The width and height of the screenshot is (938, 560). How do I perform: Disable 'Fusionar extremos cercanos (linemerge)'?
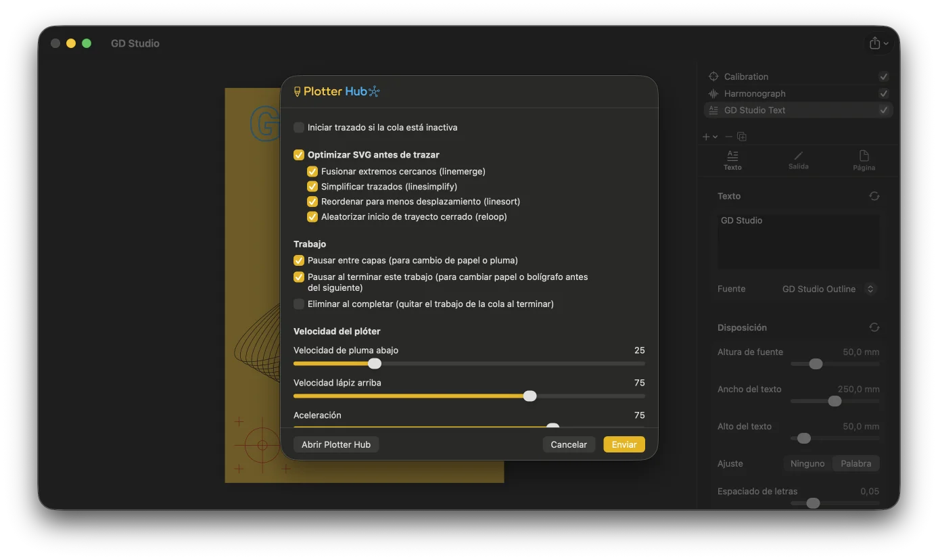tap(312, 172)
